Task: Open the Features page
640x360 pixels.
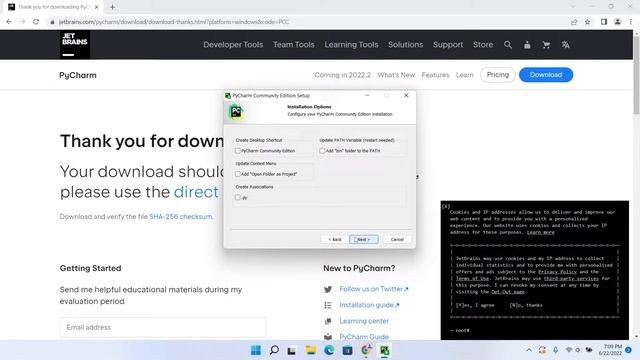Action: [x=435, y=75]
